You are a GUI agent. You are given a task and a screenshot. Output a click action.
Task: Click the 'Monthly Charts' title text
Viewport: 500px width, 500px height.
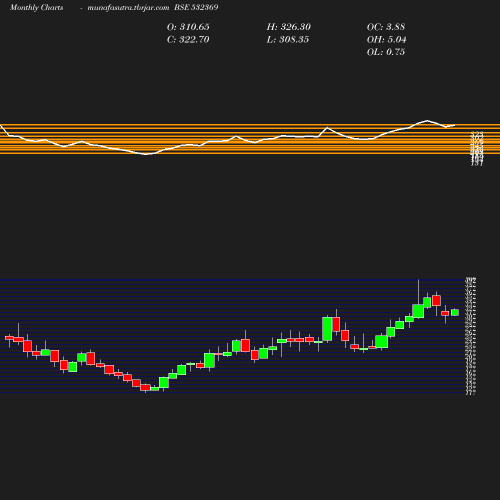click(x=36, y=8)
